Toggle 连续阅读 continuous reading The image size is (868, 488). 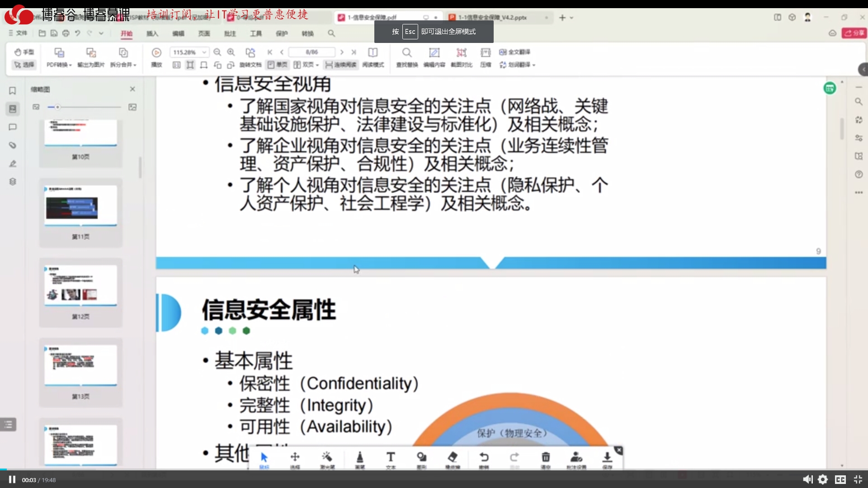tap(341, 65)
